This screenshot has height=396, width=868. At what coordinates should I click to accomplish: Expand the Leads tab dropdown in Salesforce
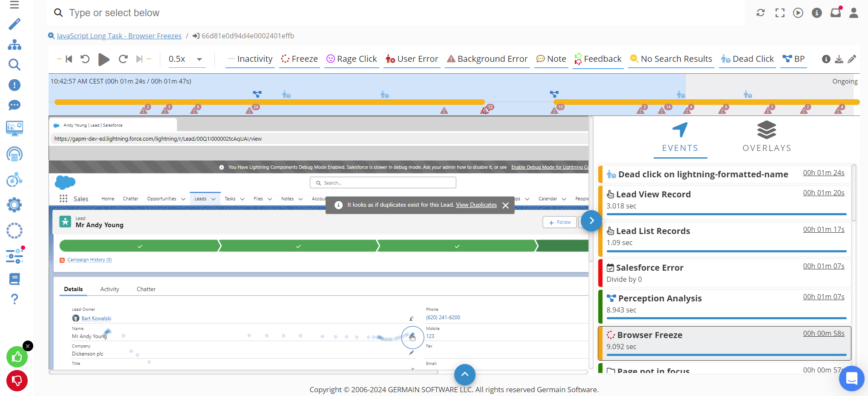click(x=213, y=199)
